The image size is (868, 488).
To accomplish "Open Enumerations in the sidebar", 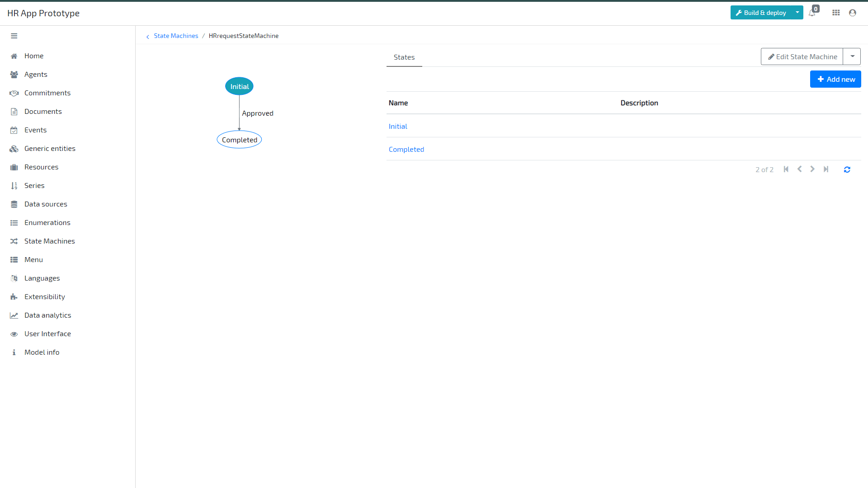I will (x=47, y=223).
